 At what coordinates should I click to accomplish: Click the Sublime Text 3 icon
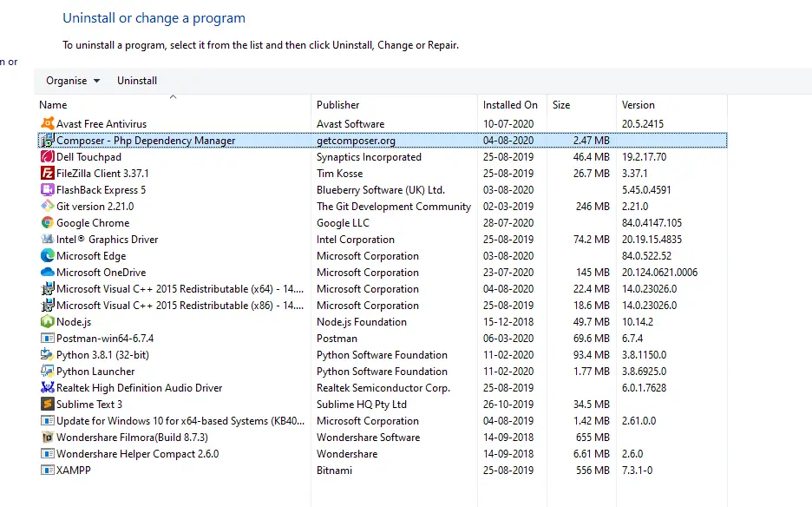click(48, 405)
